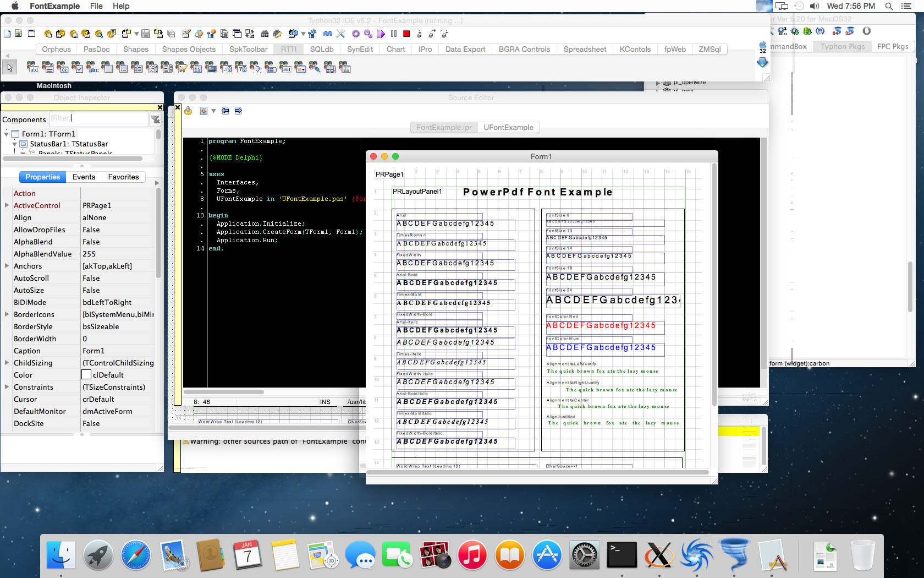Expand the Constraints property row
Screen dimensions: 924x578
pos(7,387)
